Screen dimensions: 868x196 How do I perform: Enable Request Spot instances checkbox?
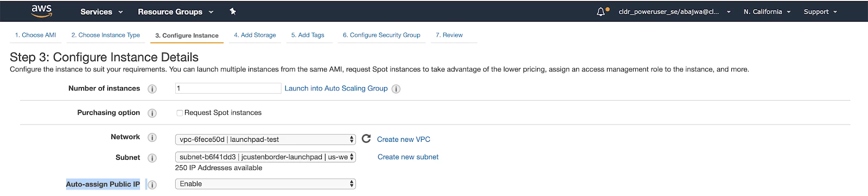coord(180,113)
